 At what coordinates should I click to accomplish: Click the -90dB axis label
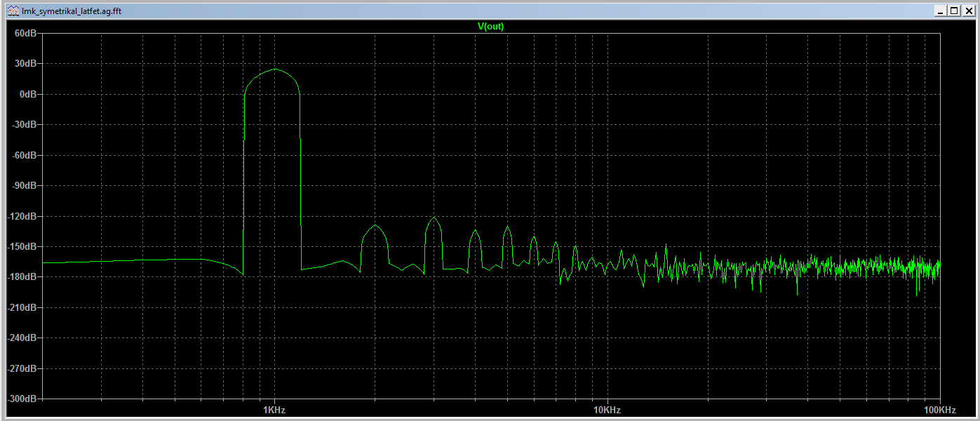coord(25,185)
